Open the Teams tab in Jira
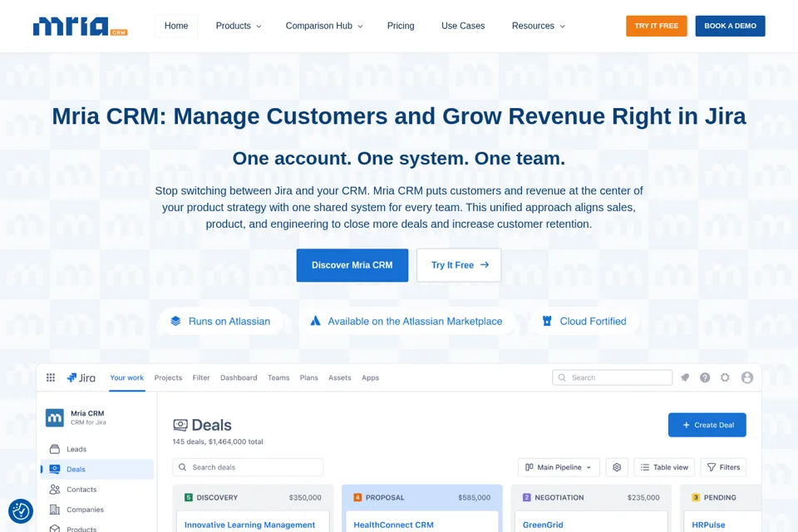Image resolution: width=798 pixels, height=532 pixels. pos(278,377)
